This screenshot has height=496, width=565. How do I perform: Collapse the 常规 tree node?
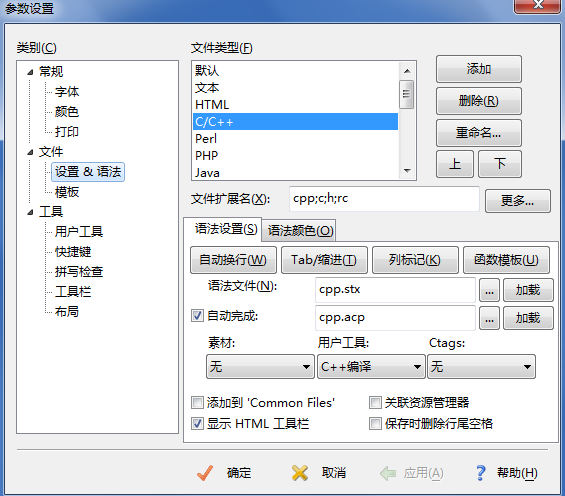(31, 72)
